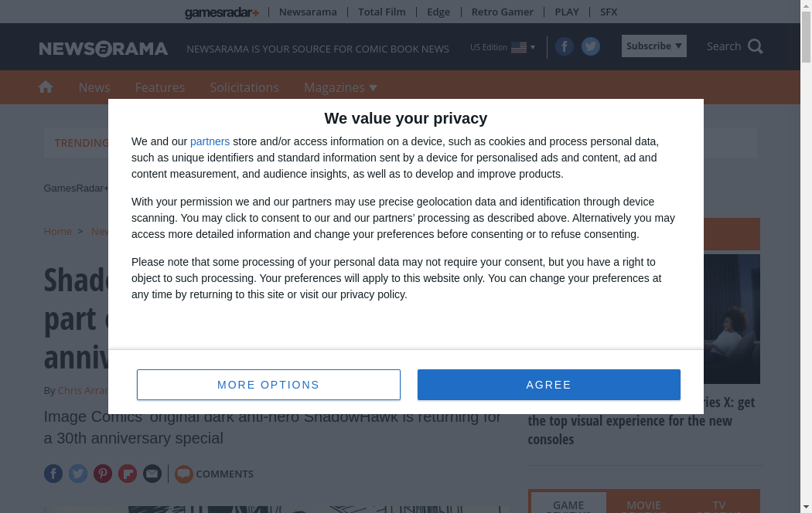Share article on Facebook below the summary

coord(53,474)
